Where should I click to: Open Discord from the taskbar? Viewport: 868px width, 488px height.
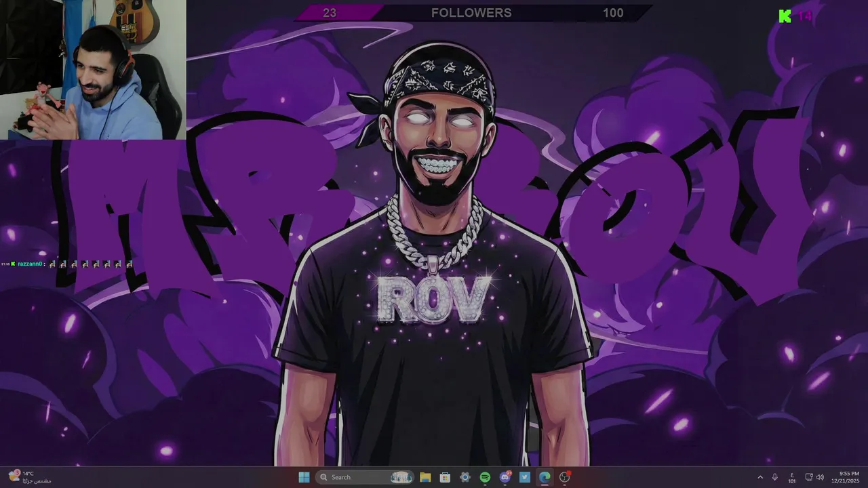point(505,477)
